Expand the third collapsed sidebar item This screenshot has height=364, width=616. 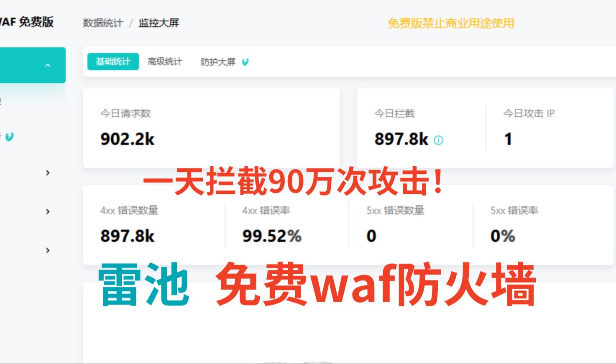47,250
